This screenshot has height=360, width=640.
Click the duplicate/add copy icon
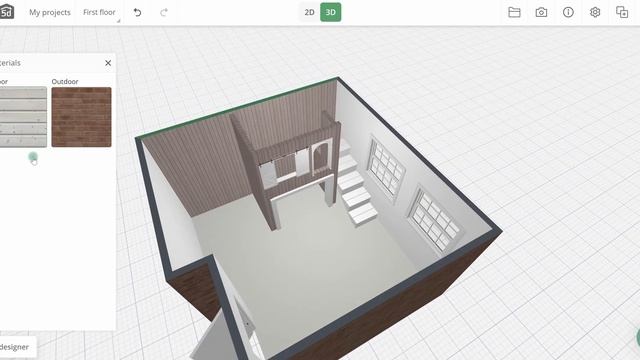point(622,12)
